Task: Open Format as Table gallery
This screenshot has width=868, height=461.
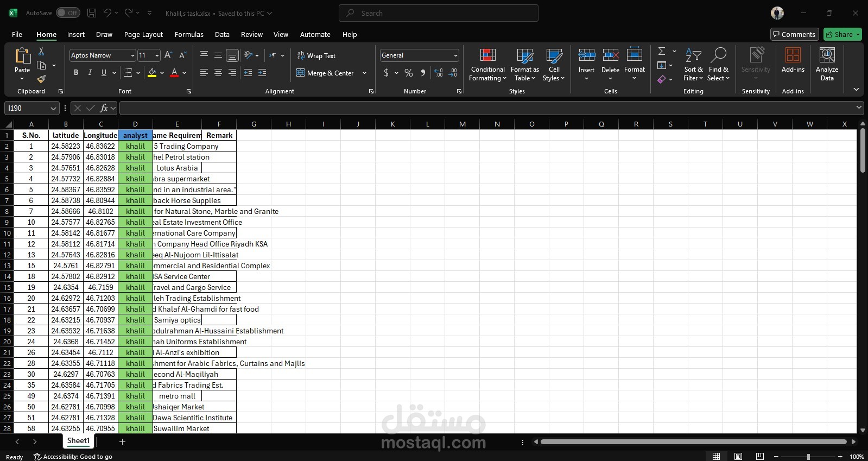Action: point(525,65)
